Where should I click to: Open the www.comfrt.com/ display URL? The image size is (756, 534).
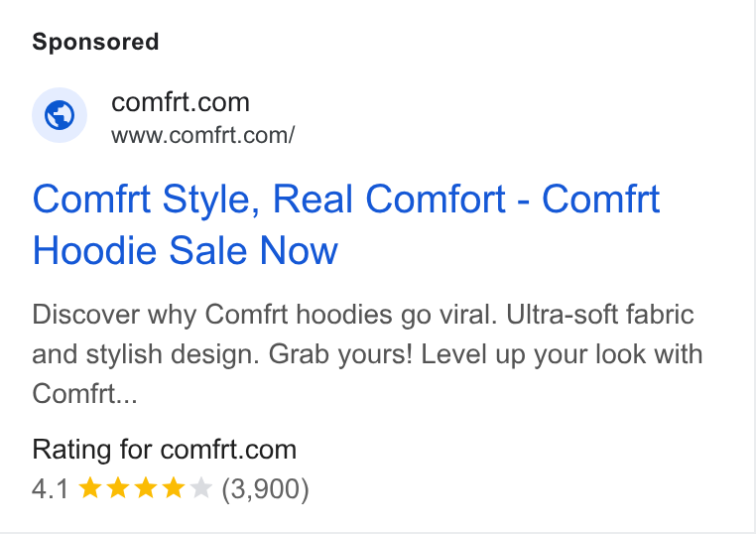point(203,135)
